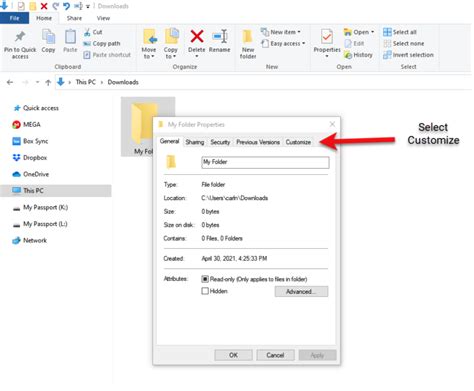Click Downloads in the address breadcrumb
This screenshot has width=474, height=391.
(123, 82)
